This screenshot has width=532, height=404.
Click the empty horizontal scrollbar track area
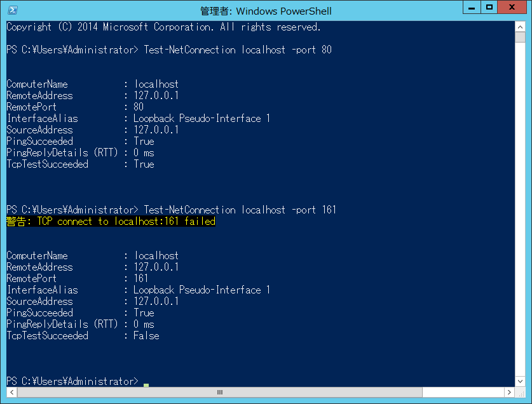coord(463,392)
